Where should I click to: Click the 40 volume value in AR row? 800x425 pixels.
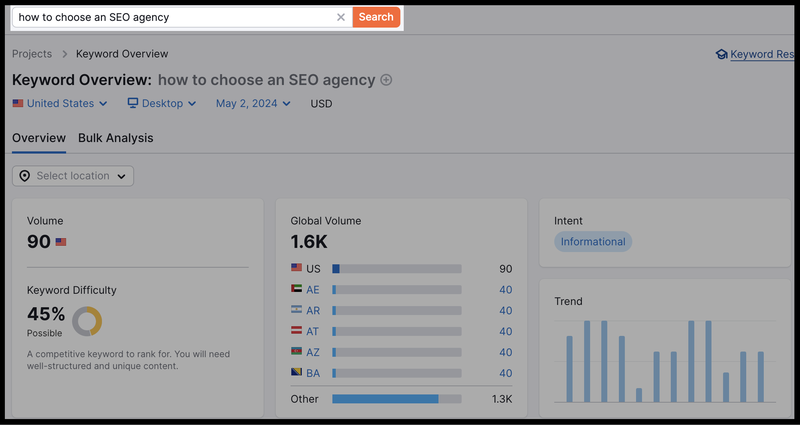pyautogui.click(x=506, y=311)
